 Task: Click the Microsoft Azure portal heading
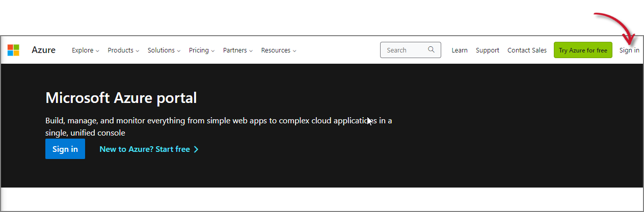click(x=121, y=97)
